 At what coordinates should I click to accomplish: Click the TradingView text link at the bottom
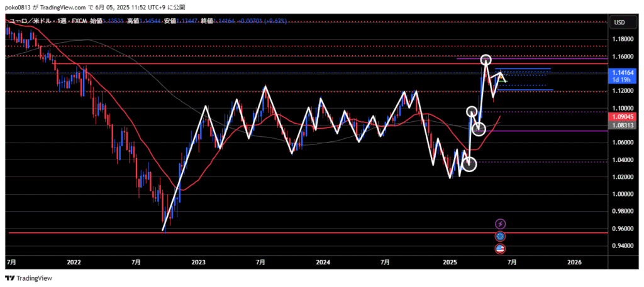(x=34, y=278)
